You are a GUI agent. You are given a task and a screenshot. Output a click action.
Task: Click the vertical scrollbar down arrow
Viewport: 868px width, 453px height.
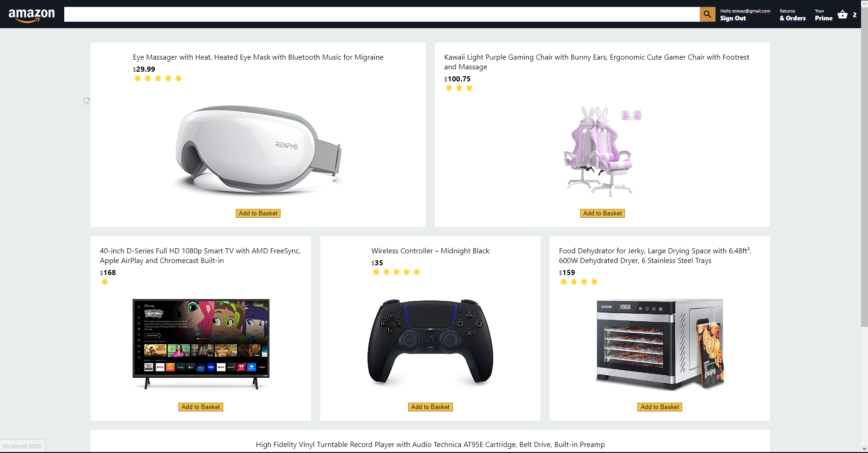point(864,449)
